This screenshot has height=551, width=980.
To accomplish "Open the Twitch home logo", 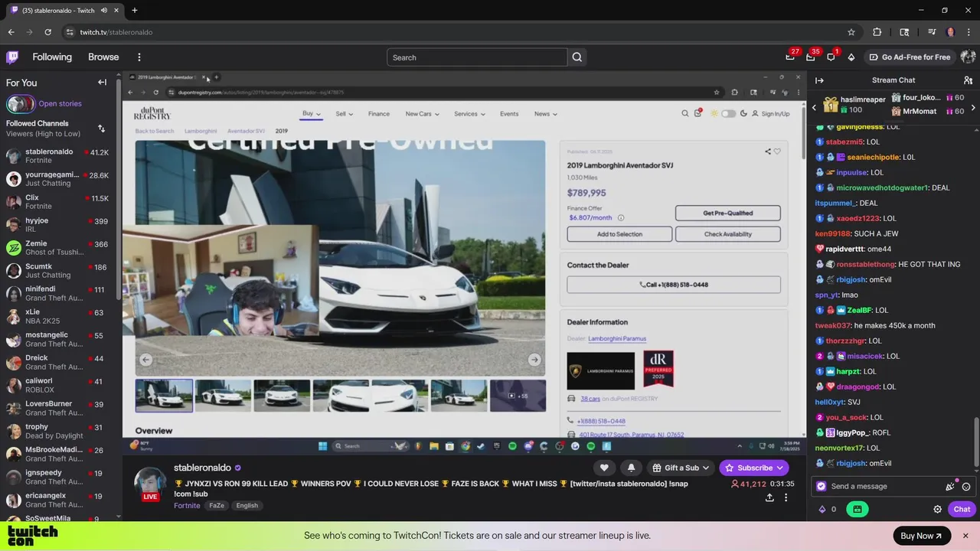I will coord(12,57).
